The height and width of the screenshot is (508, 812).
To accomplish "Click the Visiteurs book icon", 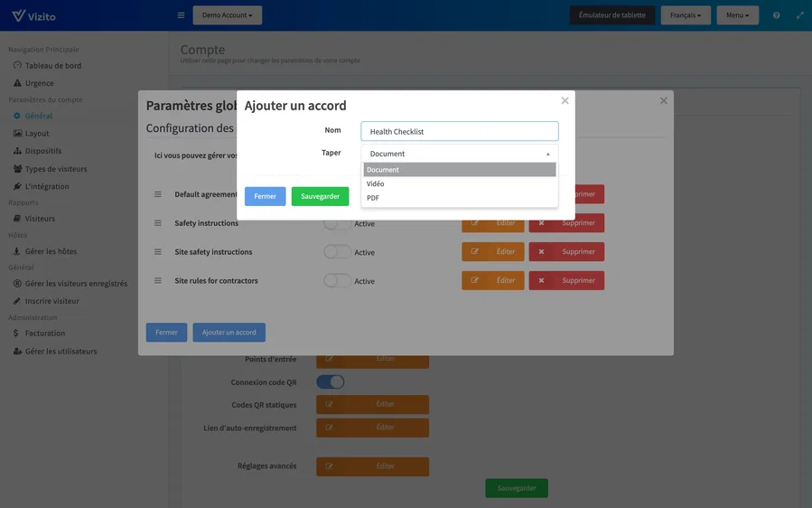I will (x=17, y=218).
